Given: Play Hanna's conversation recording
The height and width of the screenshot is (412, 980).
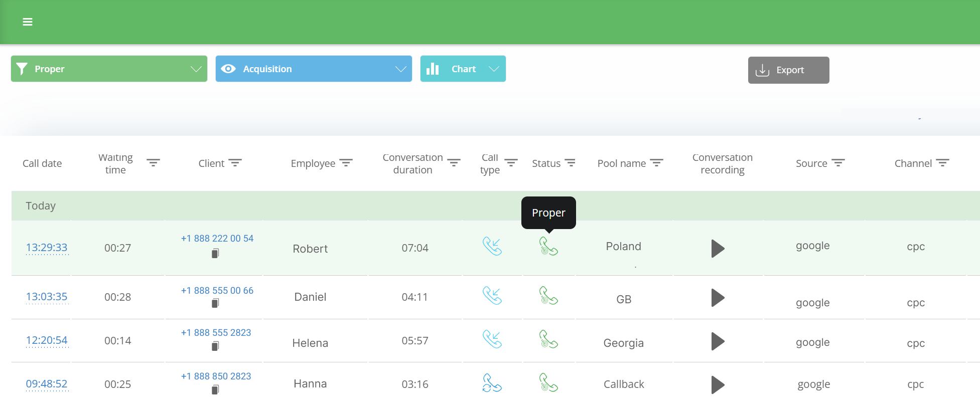Looking at the screenshot, I should (x=718, y=385).
